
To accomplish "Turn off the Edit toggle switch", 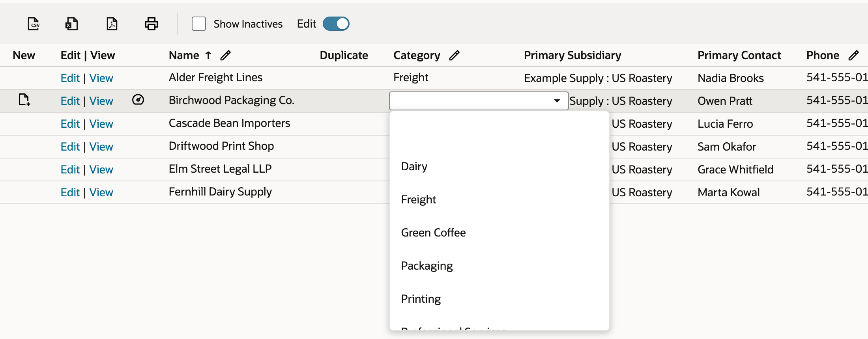I will click(x=336, y=24).
